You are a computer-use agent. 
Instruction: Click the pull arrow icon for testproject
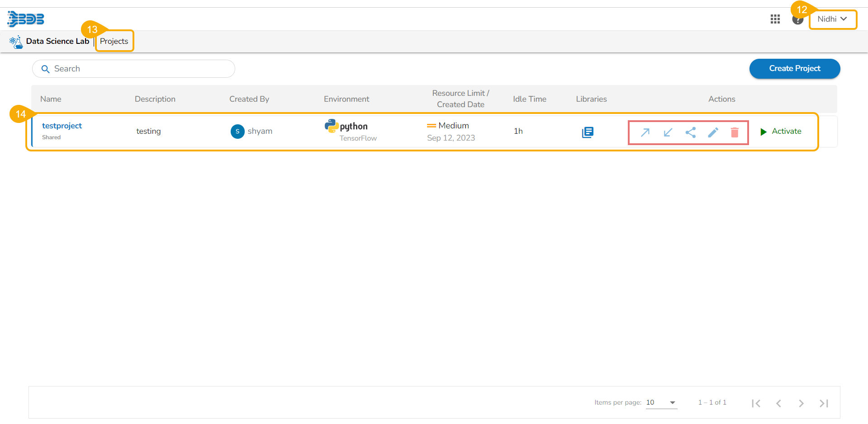point(668,132)
